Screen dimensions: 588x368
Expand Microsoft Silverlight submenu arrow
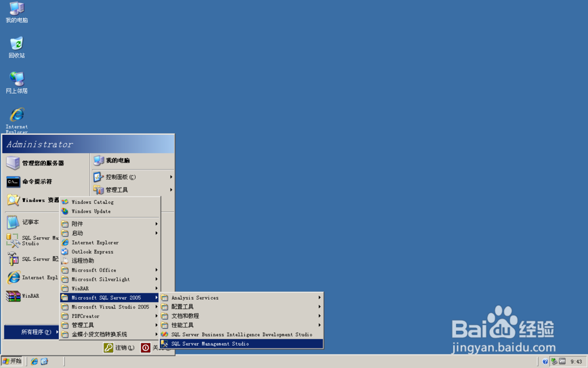[x=156, y=279]
